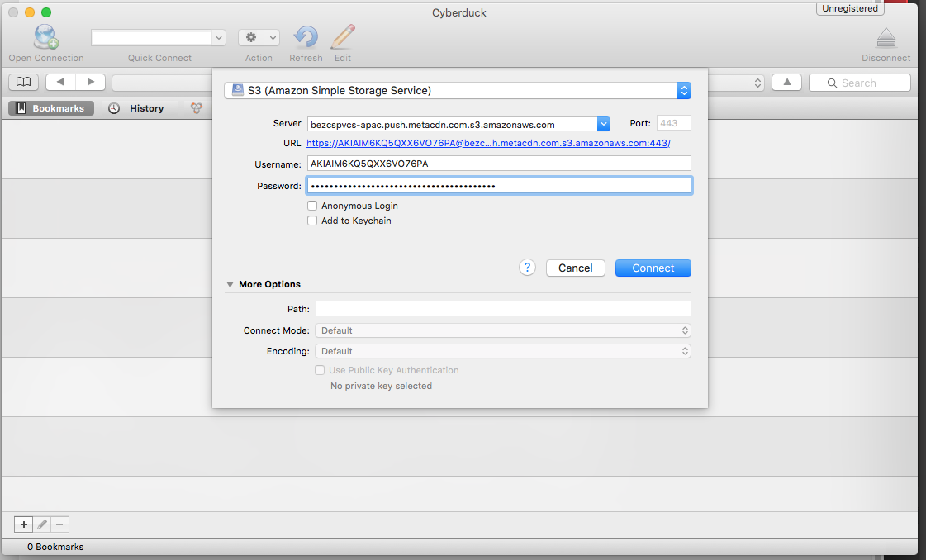Screen dimensions: 926x560
Task: Click the Cancel button
Action: 575,268
